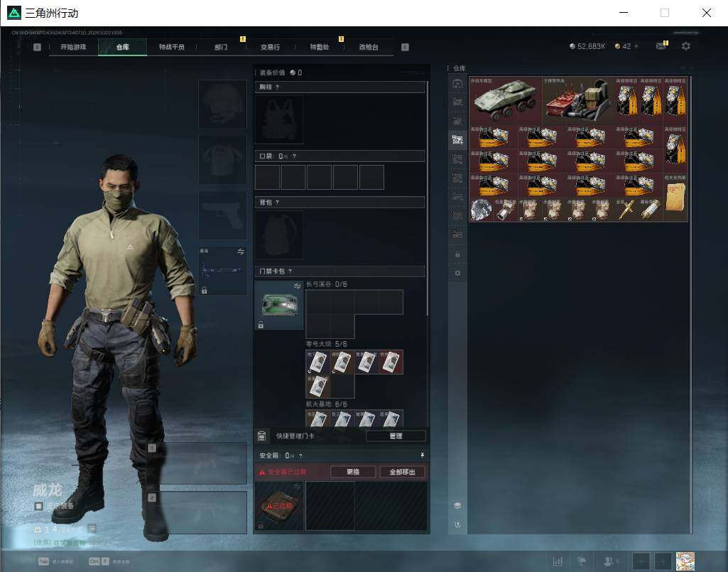Click the 全部移出 button
This screenshot has width=728, height=572.
402,472
